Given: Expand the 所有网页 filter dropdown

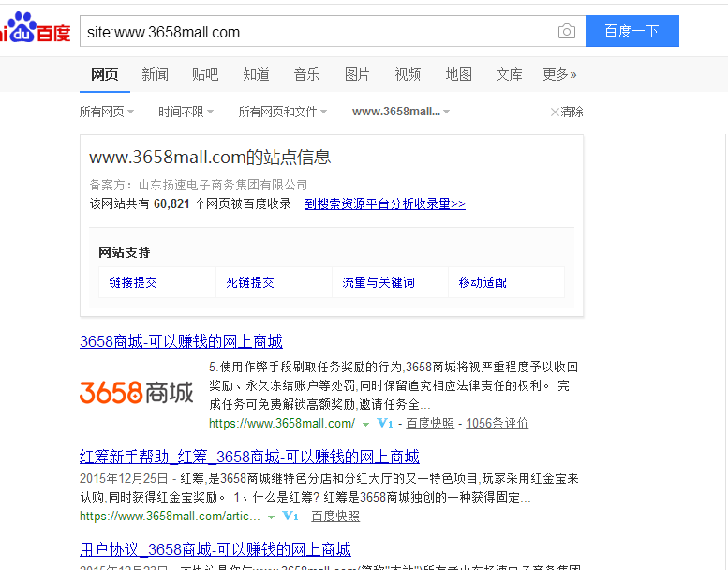Looking at the screenshot, I should coord(106,112).
